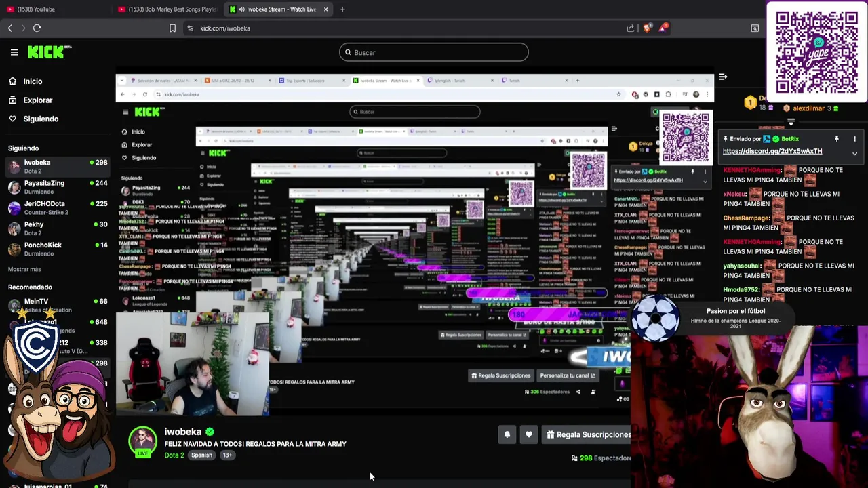
Task: Click JeriCHOdota's avatar thumbnail
Action: (x=14, y=207)
